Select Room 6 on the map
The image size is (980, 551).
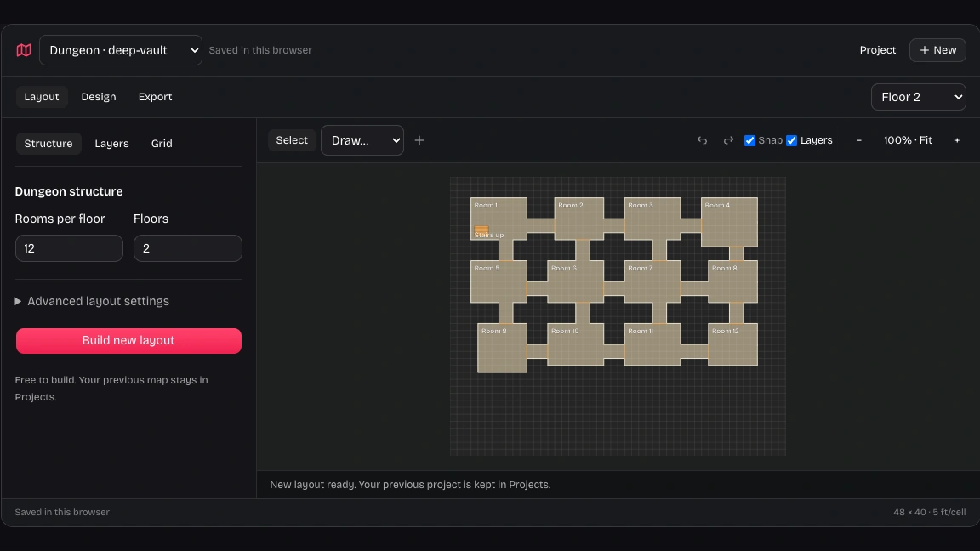click(x=576, y=281)
